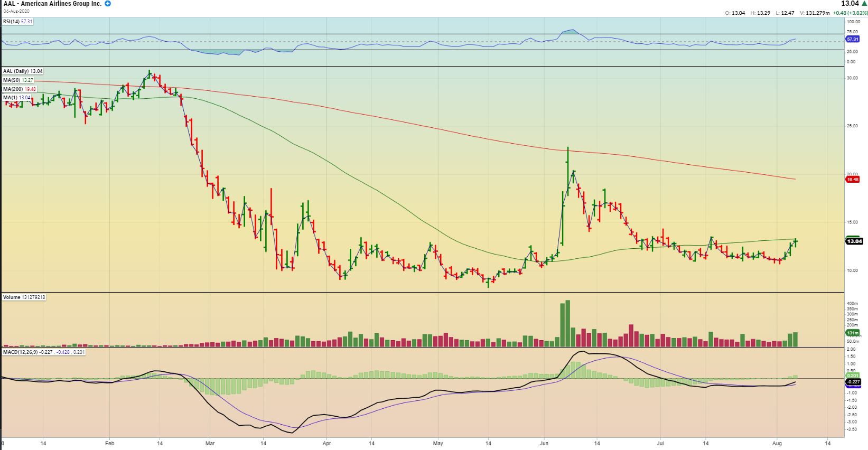Click the AAL - American Airlines Group Inc. title
This screenshot has width=868, height=450.
(x=52, y=4)
